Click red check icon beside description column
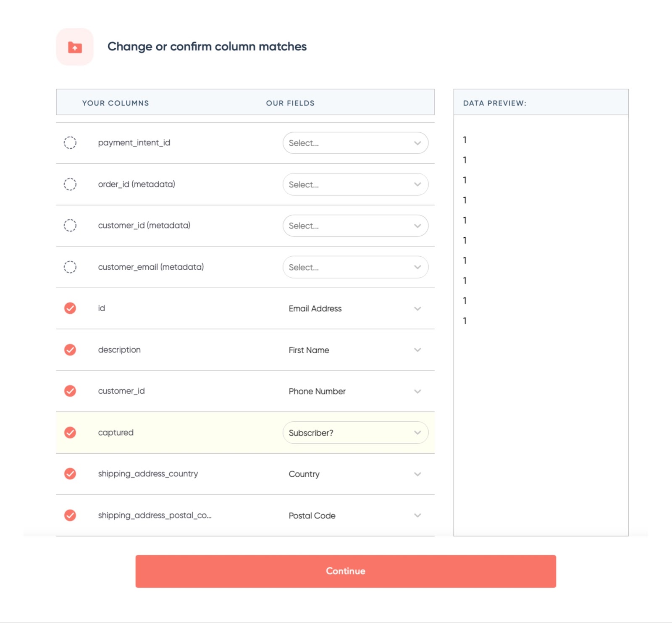 (70, 350)
